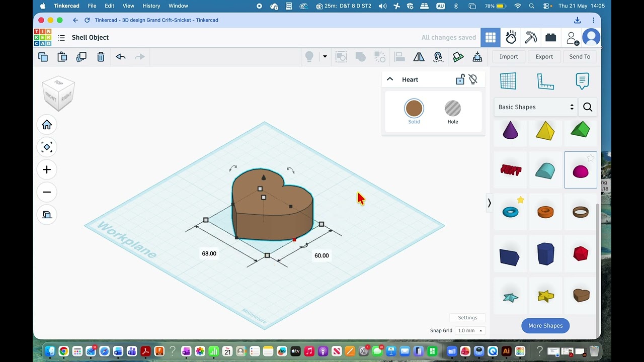Zoom out with the minus button
The height and width of the screenshot is (362, 644).
coord(47,192)
